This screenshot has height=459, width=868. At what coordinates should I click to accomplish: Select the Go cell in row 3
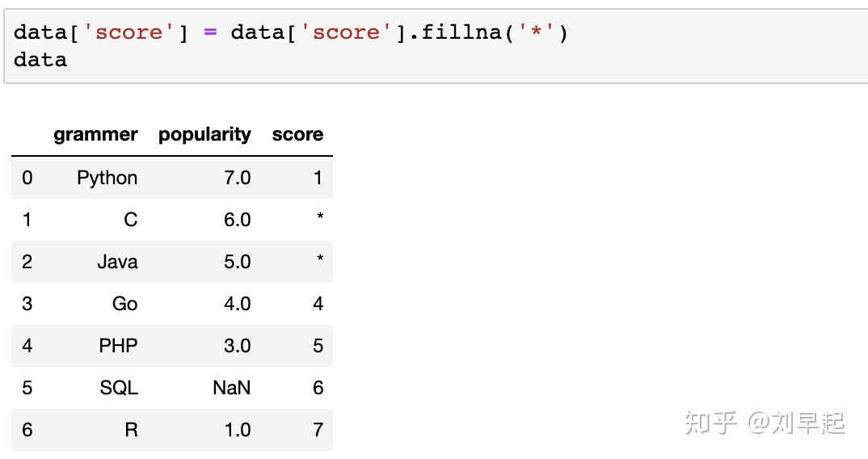coord(124,303)
